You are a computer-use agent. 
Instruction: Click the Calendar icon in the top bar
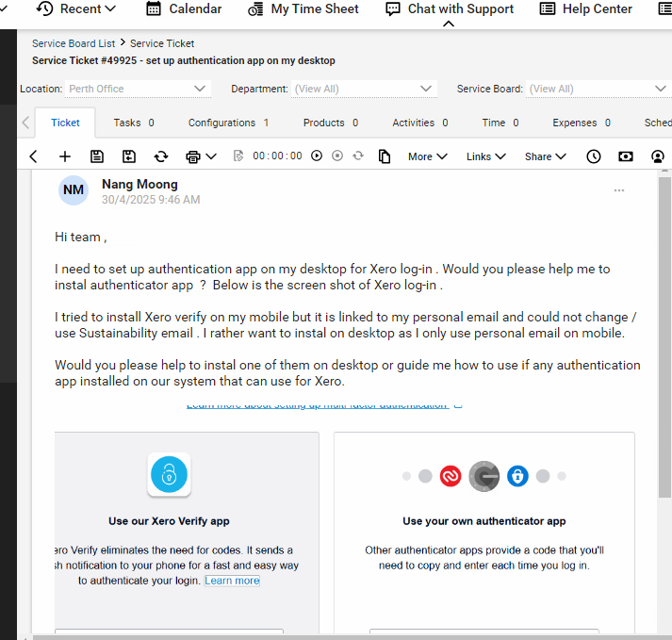(154, 8)
